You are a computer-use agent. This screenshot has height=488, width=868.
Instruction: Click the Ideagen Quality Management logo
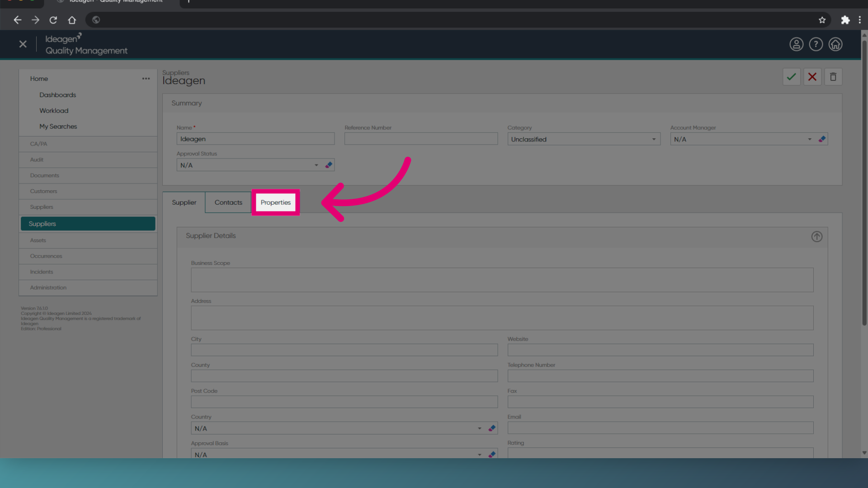[86, 44]
